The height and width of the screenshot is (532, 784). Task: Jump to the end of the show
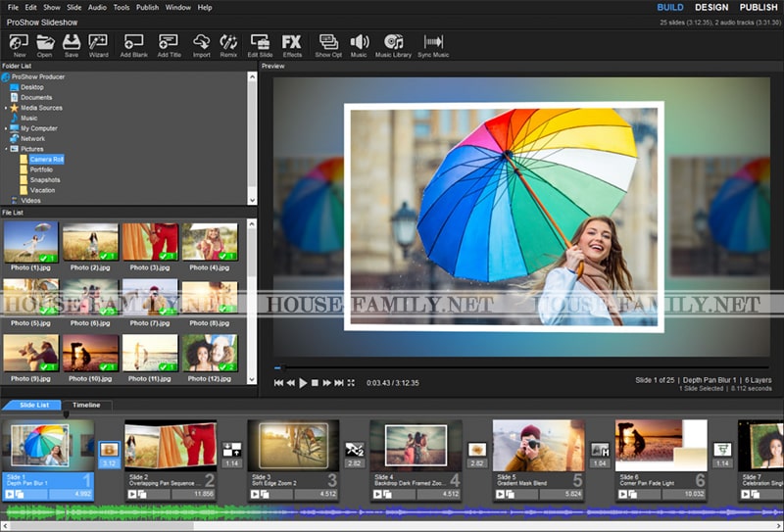point(339,383)
